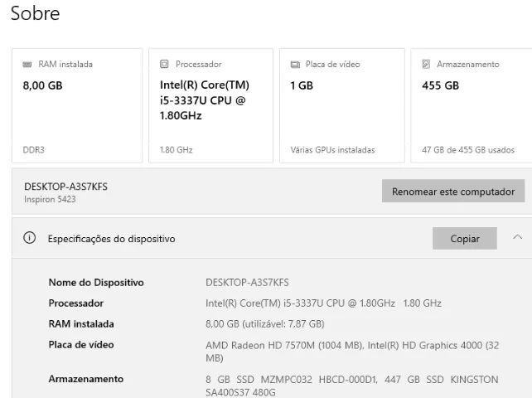
Task: Click Renomear este computador button
Action: point(453,192)
